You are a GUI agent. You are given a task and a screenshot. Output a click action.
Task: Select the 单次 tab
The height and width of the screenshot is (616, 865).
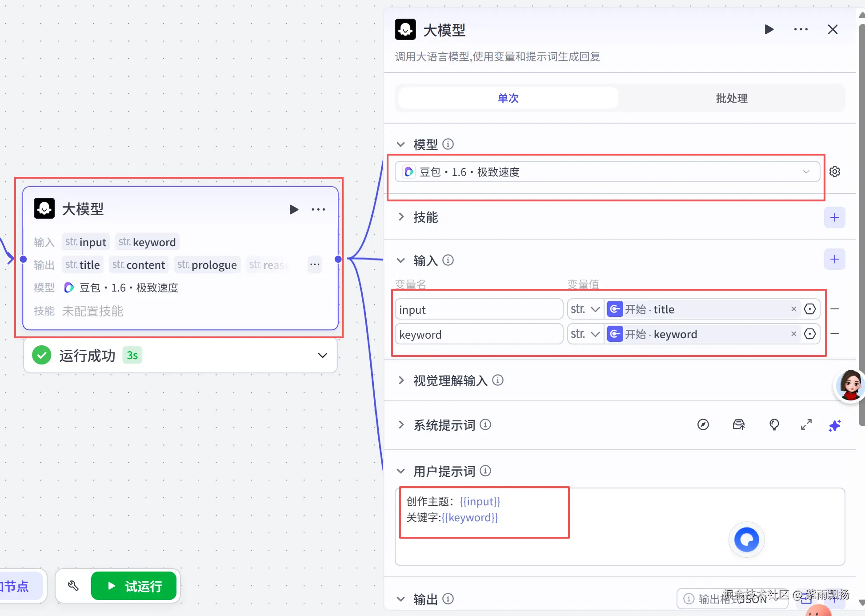pos(508,98)
